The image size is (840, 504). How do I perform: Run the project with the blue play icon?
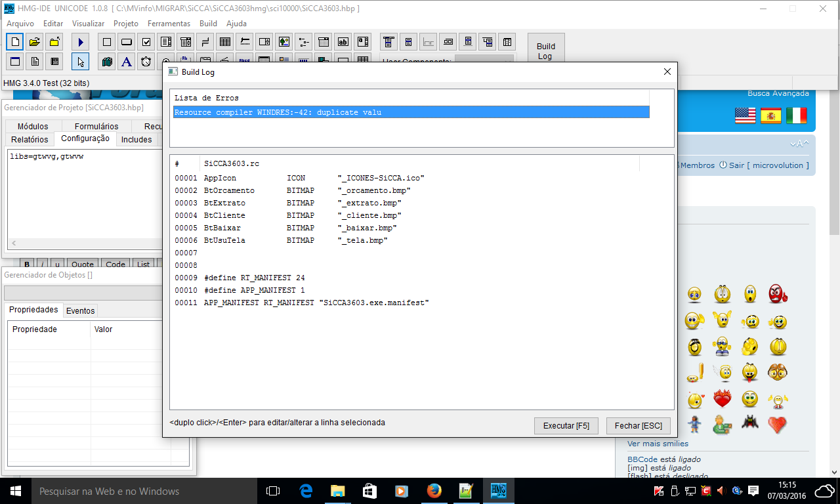(80, 42)
